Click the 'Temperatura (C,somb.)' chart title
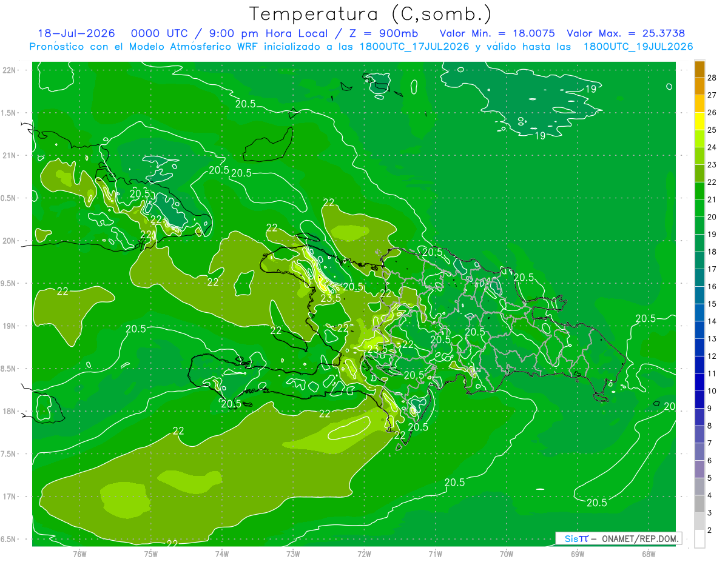Viewport: 728px width, 562px height. pos(371,15)
